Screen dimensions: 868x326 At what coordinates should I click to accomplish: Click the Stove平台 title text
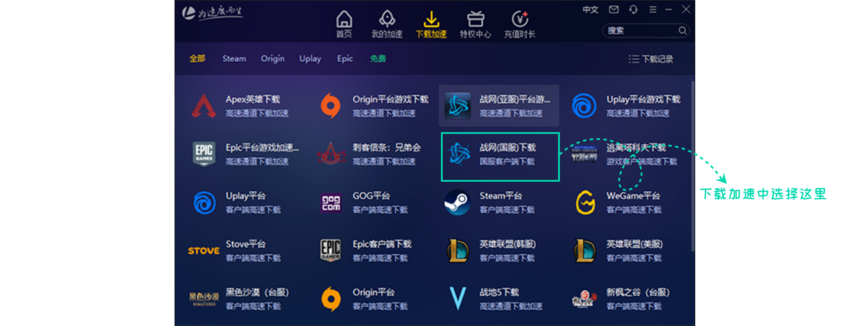coord(246,244)
